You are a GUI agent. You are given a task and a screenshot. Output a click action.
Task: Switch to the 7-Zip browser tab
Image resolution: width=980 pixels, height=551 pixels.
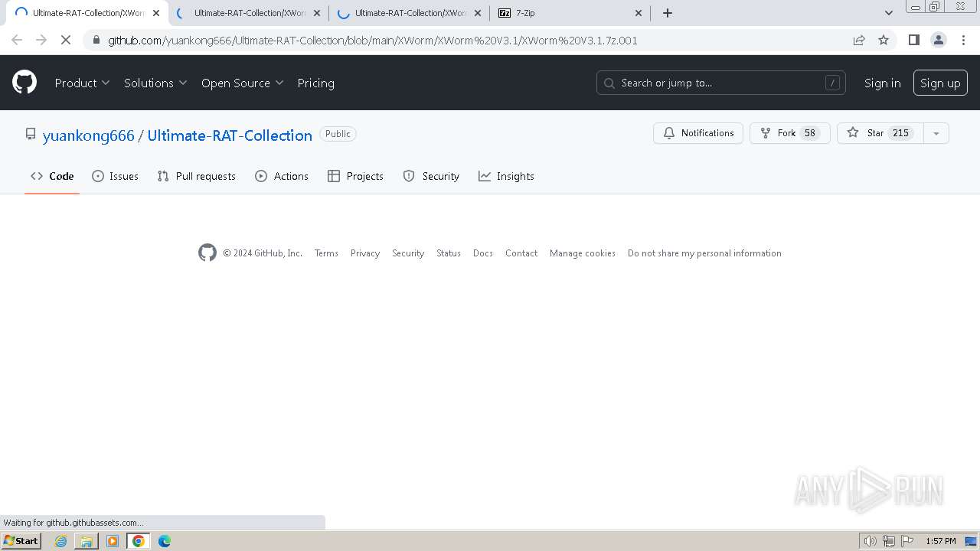[x=570, y=13]
